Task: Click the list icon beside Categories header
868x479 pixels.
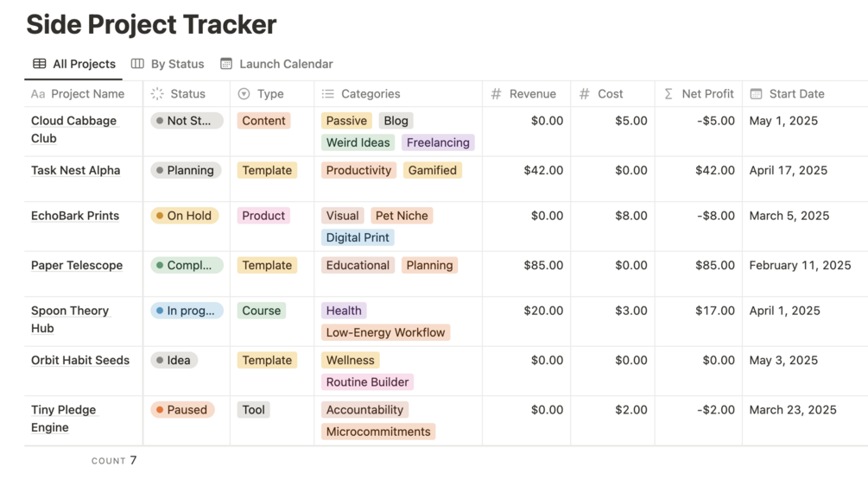Action: [328, 94]
